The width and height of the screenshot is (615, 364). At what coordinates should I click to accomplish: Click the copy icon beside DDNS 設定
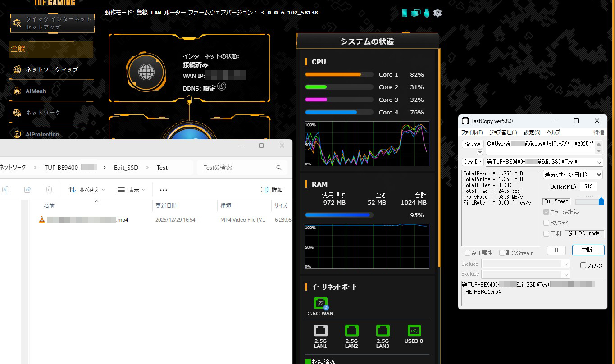coord(222,86)
